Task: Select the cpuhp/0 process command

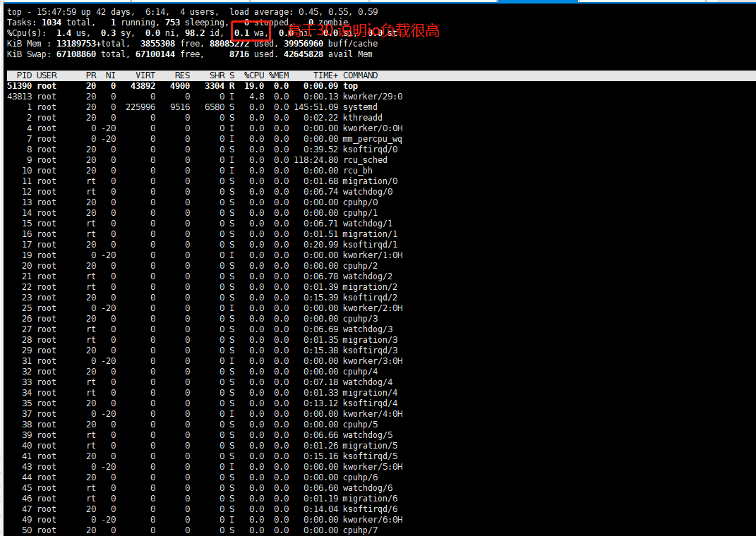Action: pos(360,202)
